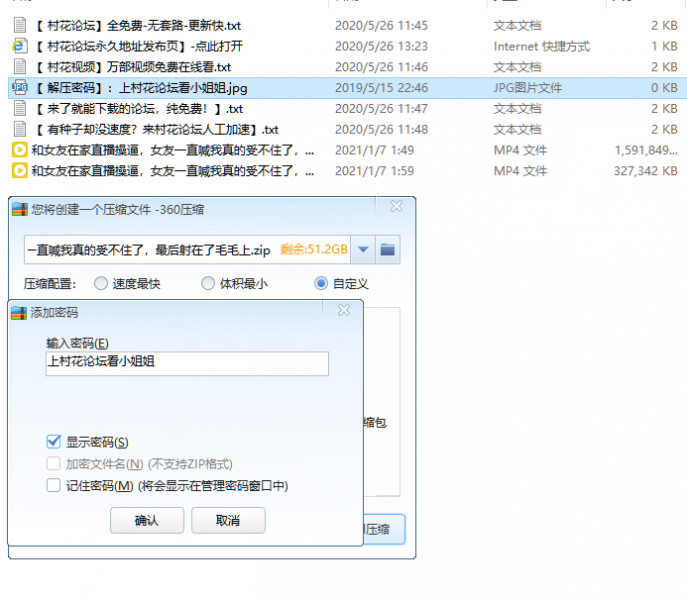Select 自定义 compression option

[x=321, y=284]
